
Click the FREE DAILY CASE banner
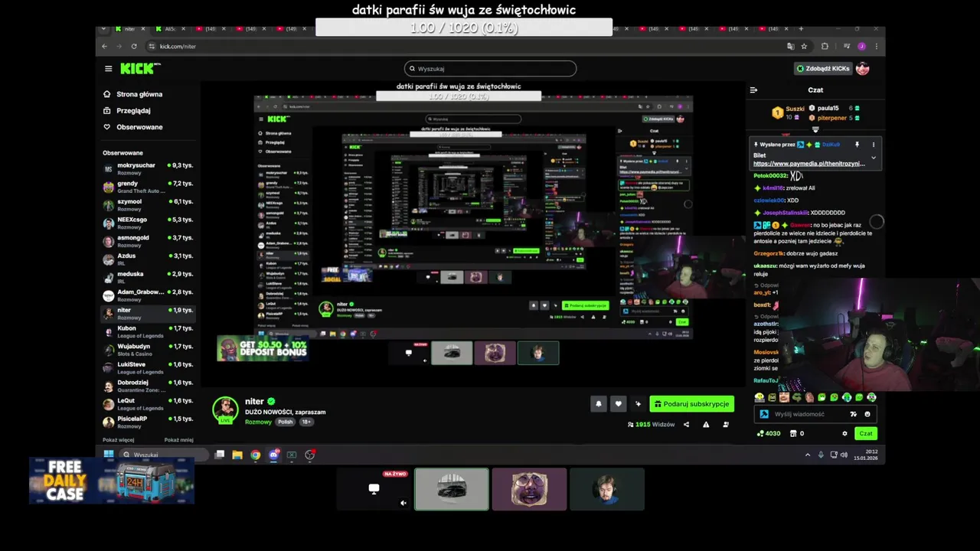tap(112, 481)
